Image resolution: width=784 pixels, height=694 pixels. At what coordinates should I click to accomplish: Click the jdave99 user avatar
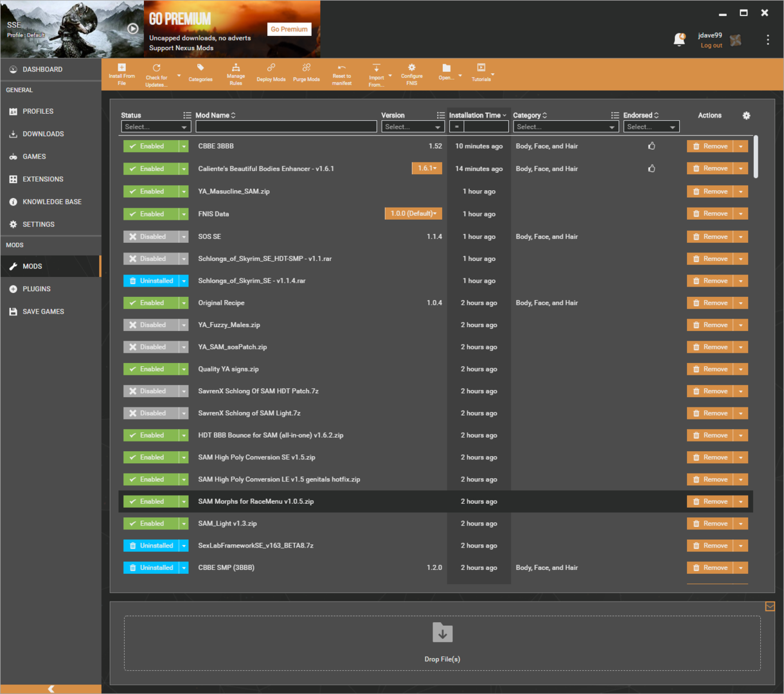(x=736, y=40)
